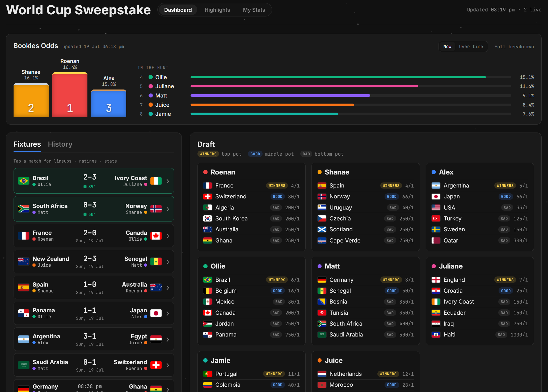Click the Canada flag in the France fixture
The width and height of the screenshot is (548, 392).
[x=156, y=236]
